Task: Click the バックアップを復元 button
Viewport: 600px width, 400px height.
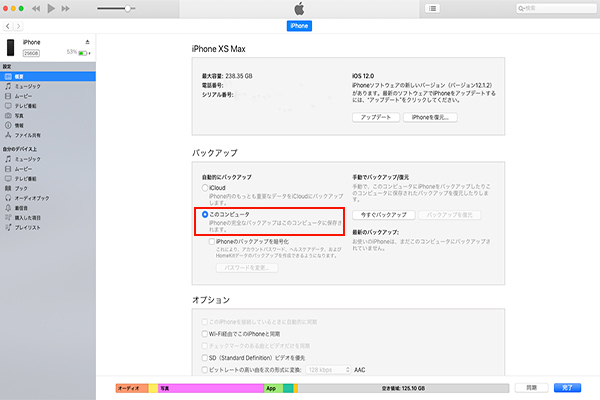Action: coord(450,215)
